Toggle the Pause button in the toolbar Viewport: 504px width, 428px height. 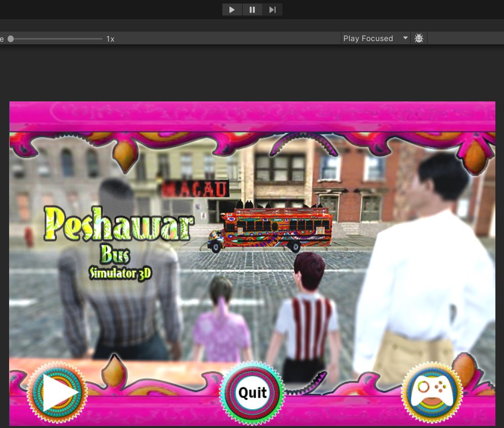(x=252, y=10)
